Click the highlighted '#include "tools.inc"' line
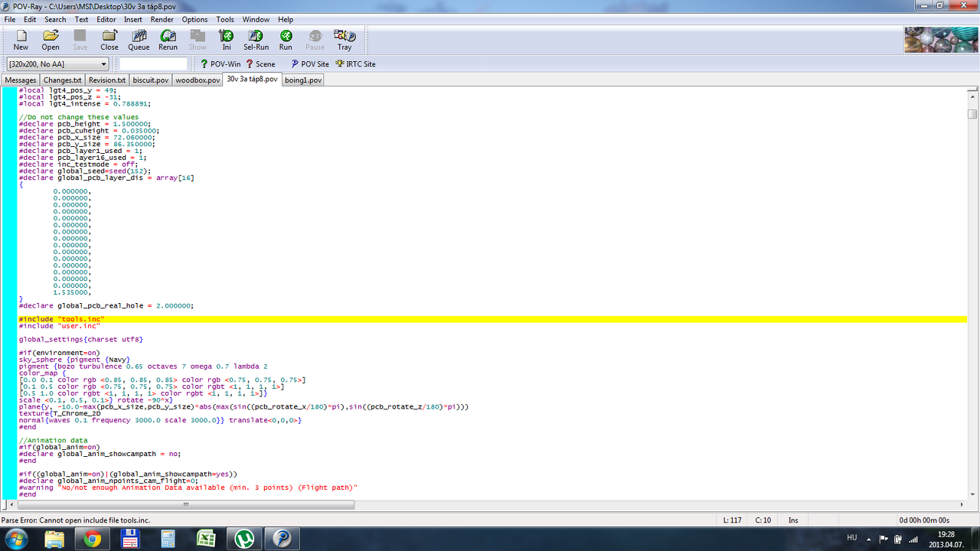 pyautogui.click(x=492, y=319)
